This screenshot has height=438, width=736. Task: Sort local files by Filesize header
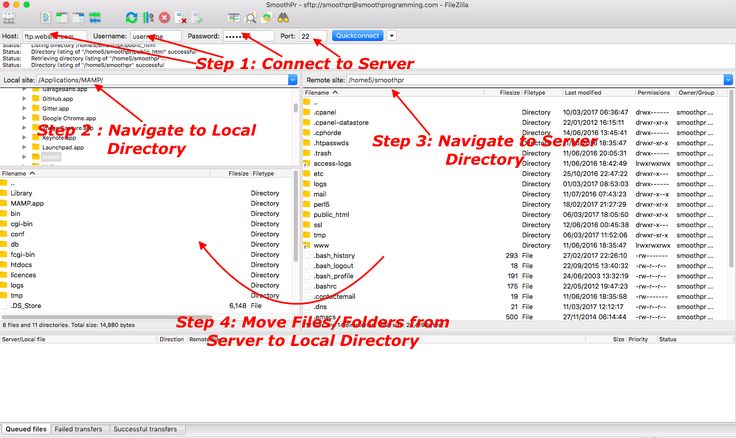(230, 173)
